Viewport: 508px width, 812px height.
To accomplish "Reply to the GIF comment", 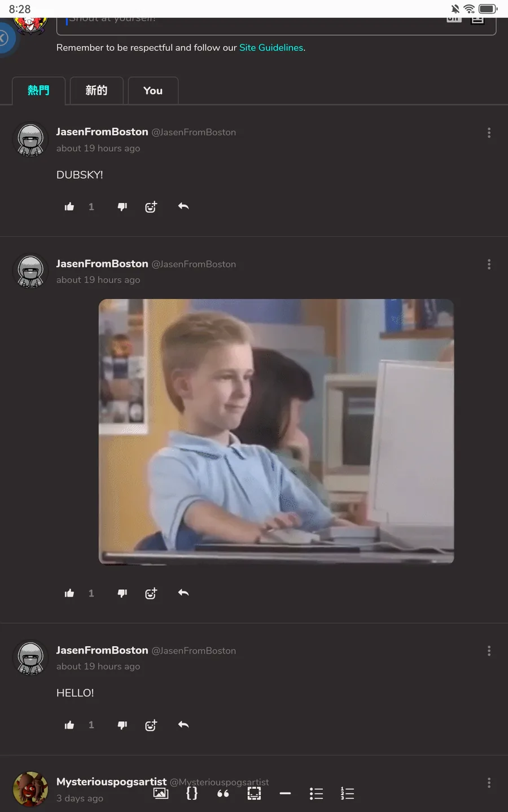I will point(183,593).
